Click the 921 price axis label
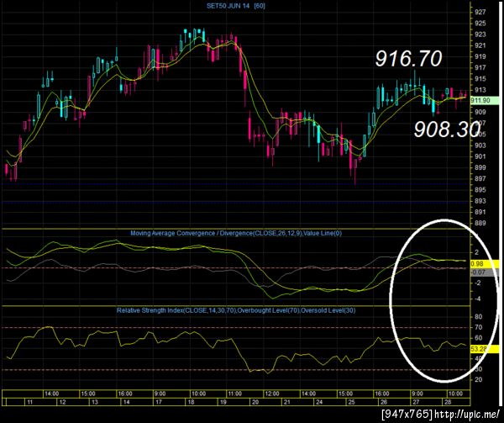 point(480,45)
